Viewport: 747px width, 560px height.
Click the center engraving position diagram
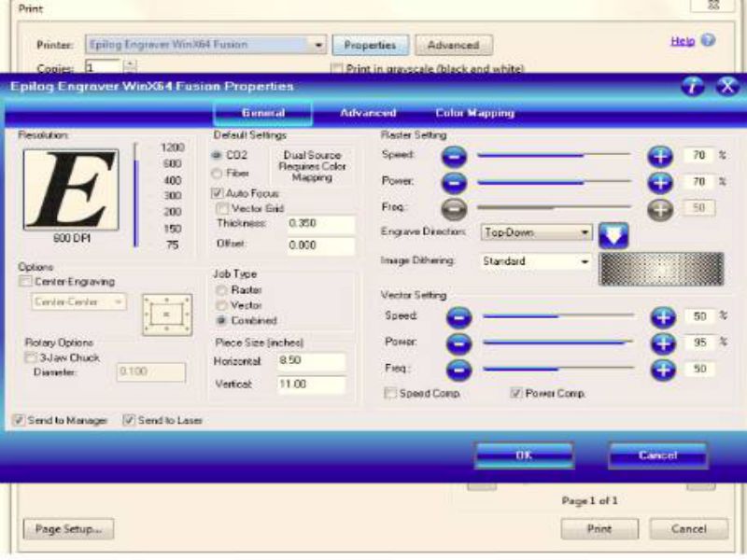click(x=167, y=315)
